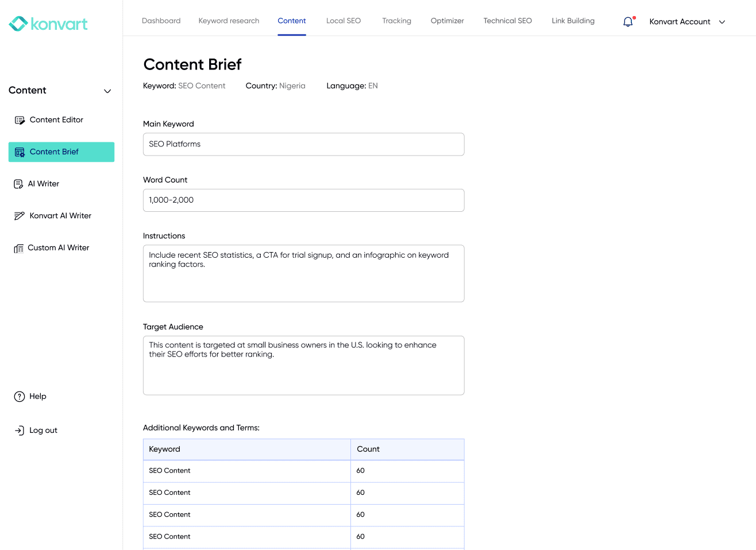
Task: Click the Custom AI Writer icon
Action: point(19,247)
